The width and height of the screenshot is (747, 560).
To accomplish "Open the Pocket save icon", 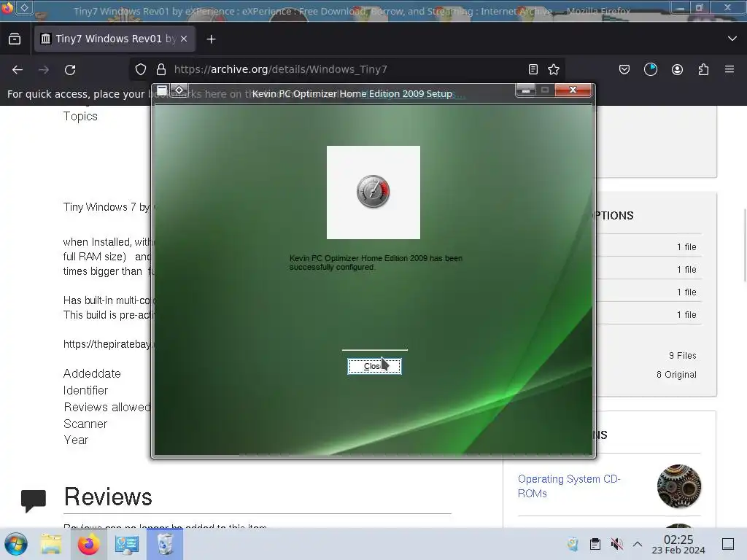I will pos(624,69).
